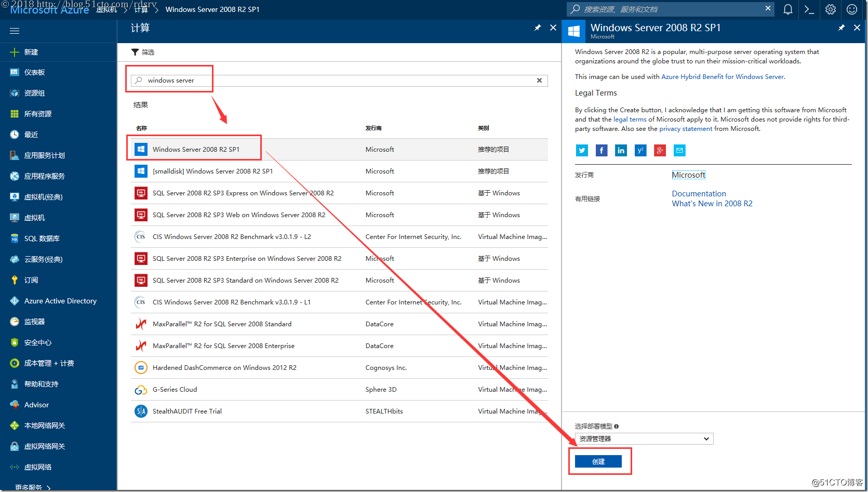Clear the top resource search field
The width and height of the screenshot is (868, 492).
768,8
